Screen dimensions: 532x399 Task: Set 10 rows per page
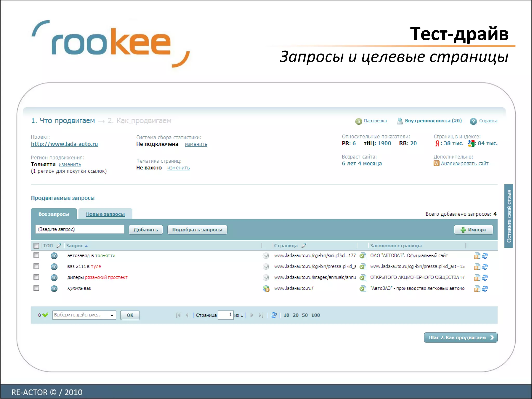(286, 315)
